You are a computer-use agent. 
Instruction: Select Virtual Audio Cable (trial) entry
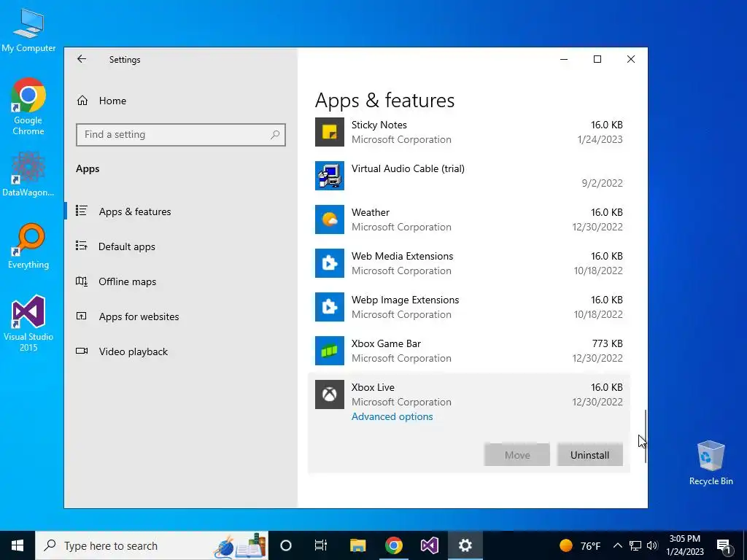tap(408, 168)
